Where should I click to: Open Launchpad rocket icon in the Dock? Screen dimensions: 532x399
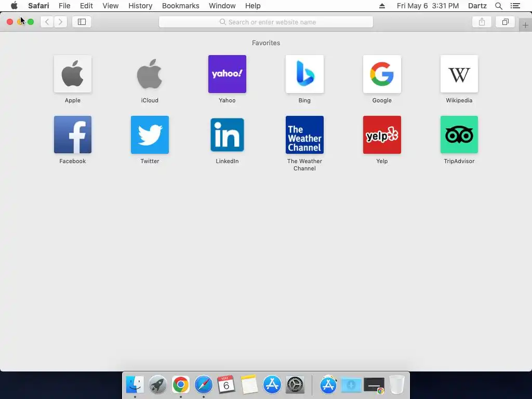tap(158, 385)
